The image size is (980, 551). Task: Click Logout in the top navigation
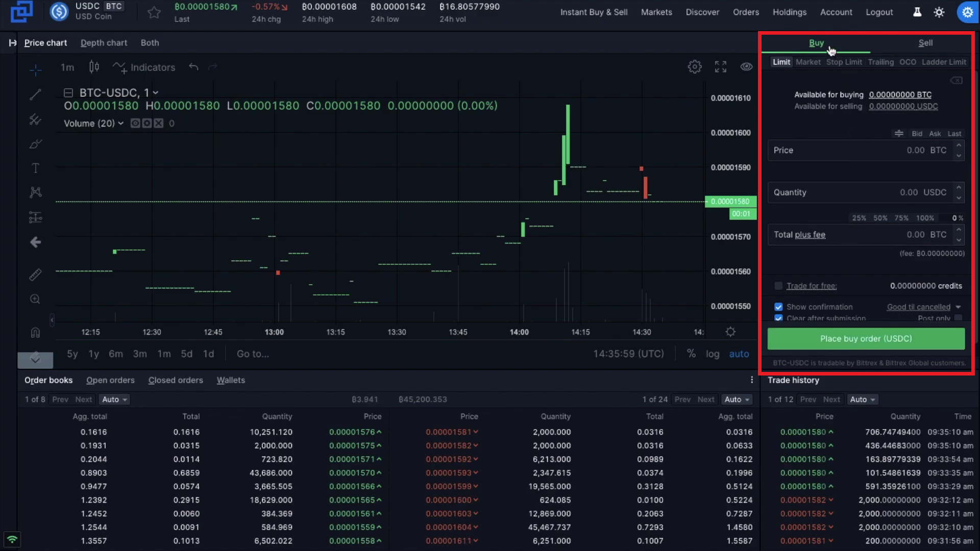point(879,12)
